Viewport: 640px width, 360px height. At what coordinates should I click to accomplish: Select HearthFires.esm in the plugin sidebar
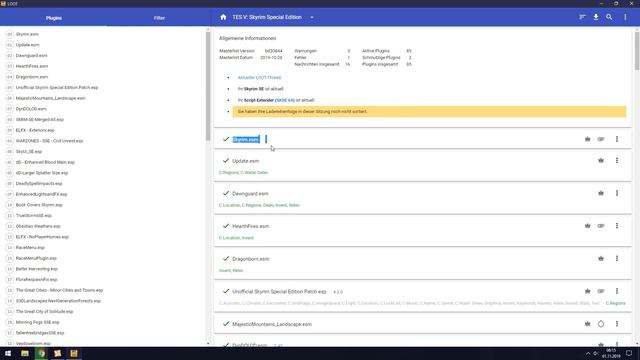click(x=32, y=66)
